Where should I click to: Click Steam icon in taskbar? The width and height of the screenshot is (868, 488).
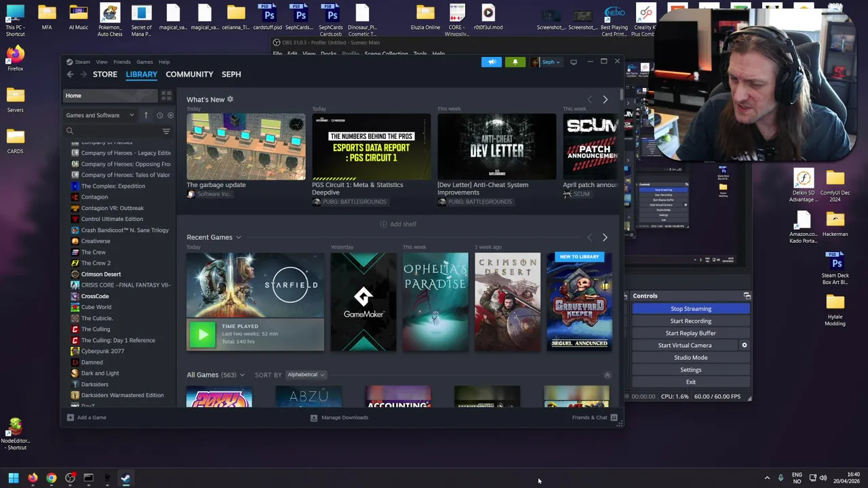(125, 478)
